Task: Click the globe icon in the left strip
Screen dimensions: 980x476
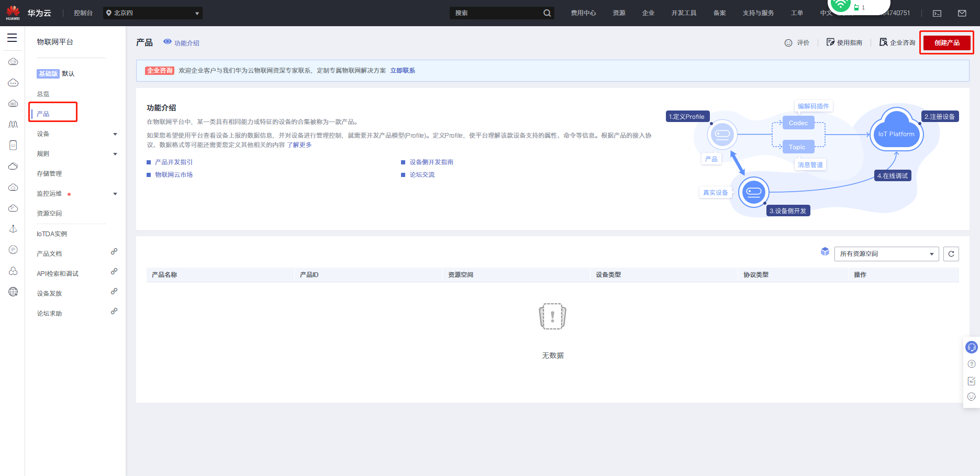Action: [13, 292]
